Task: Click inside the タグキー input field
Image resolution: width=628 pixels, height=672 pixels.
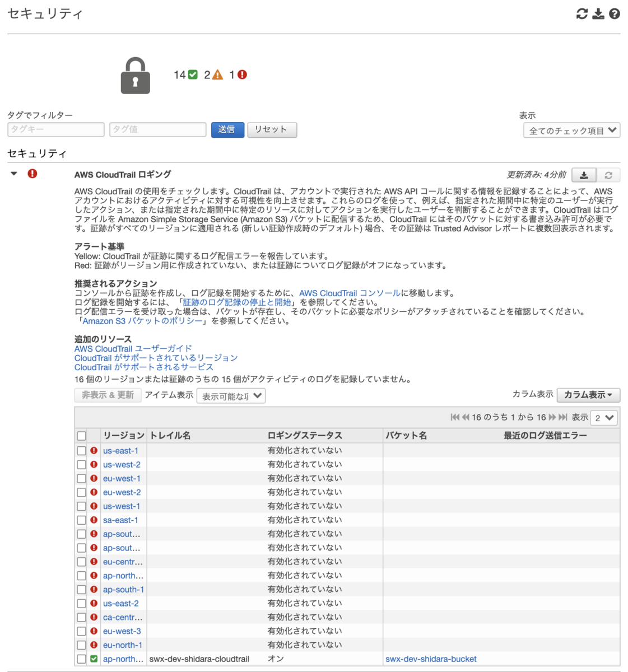Action: [x=55, y=129]
